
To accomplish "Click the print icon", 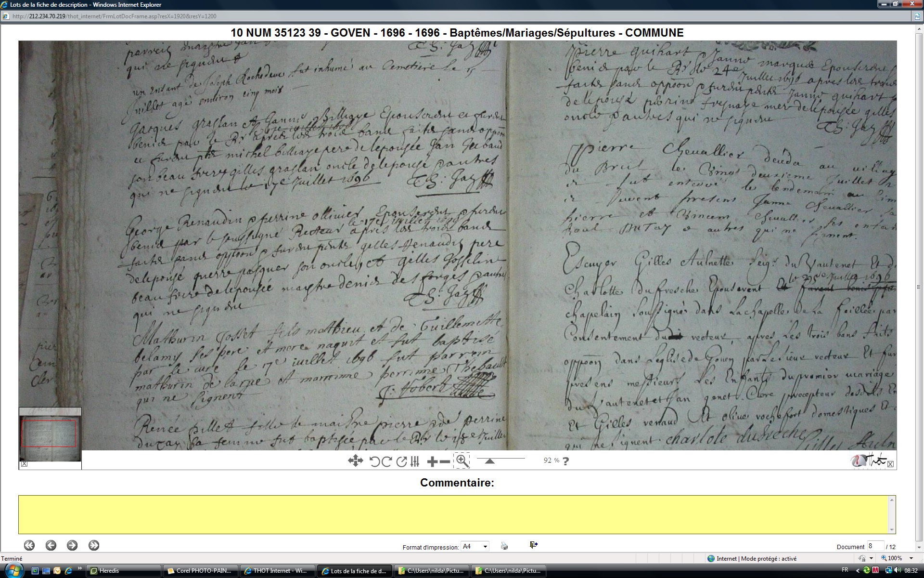I will 504,546.
